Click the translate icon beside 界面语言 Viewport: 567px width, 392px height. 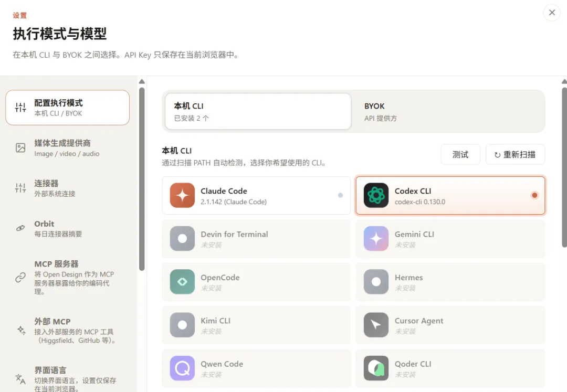click(20, 379)
